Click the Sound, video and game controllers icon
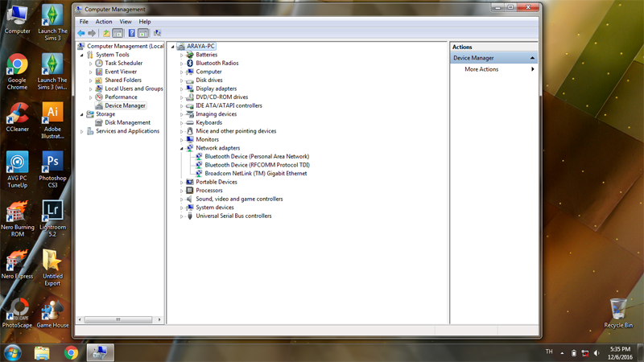The image size is (644, 362). [190, 199]
